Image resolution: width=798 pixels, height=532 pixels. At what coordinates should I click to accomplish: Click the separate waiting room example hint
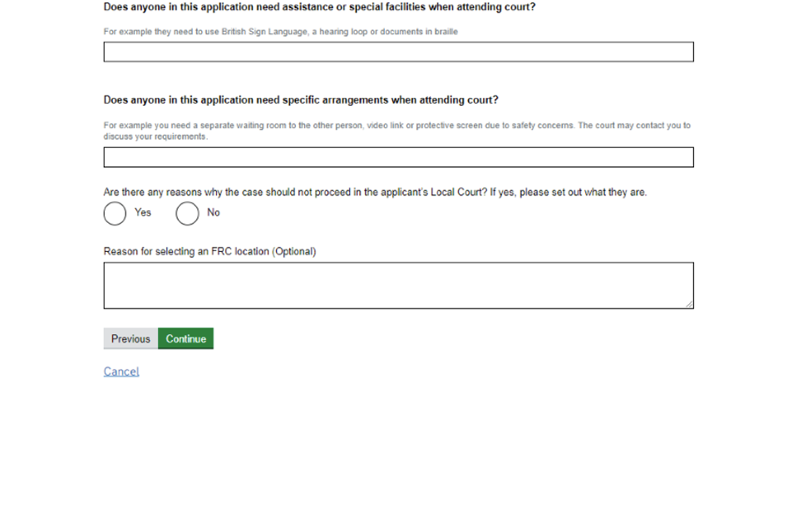397,126
